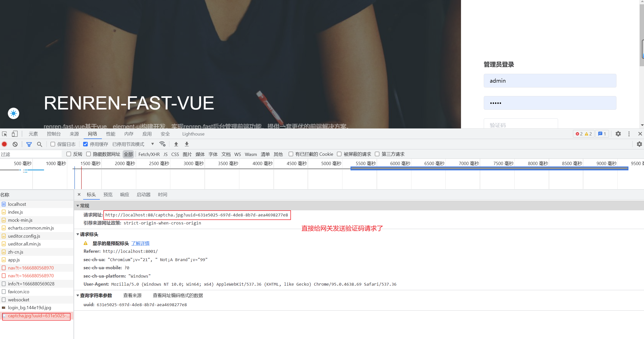Select the websocket request row

point(37,300)
